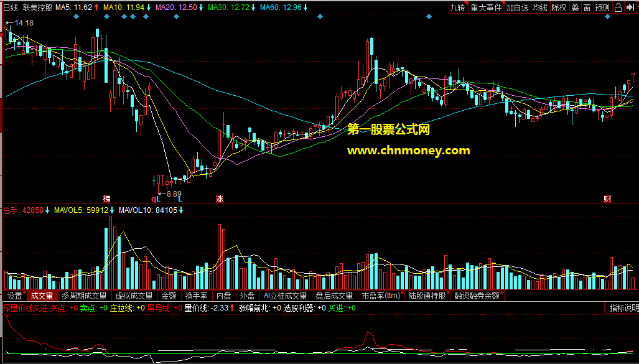Click the 涨 marker under the chart
This screenshot has width=639, height=364.
220,199
